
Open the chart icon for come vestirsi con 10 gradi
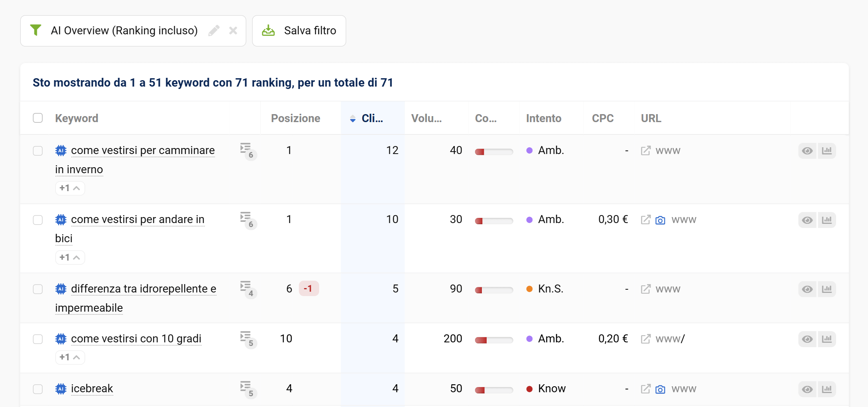point(827,339)
